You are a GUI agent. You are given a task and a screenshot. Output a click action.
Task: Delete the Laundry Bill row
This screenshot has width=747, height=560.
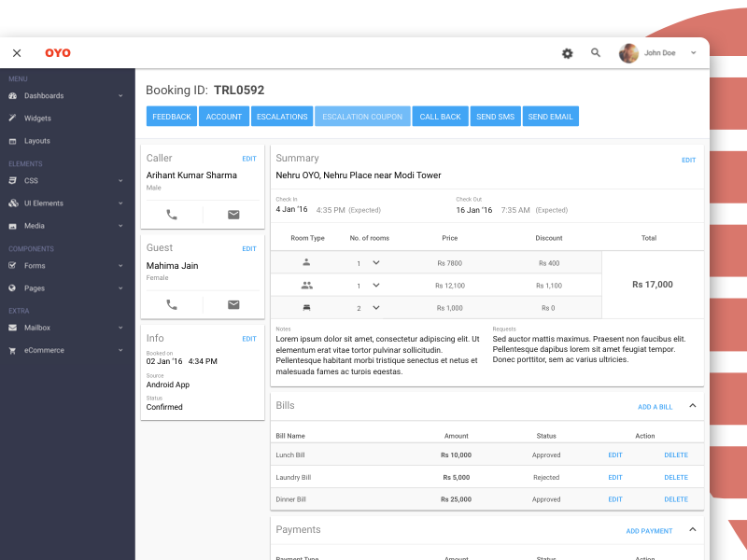[x=676, y=478]
